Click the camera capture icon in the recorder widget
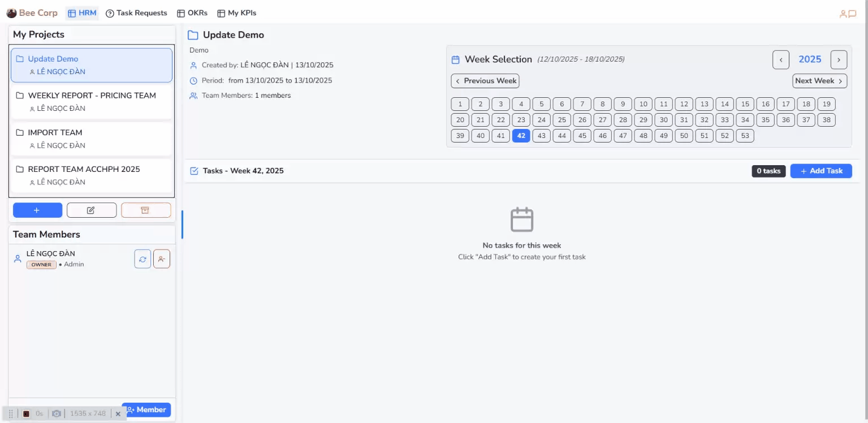 (x=56, y=413)
